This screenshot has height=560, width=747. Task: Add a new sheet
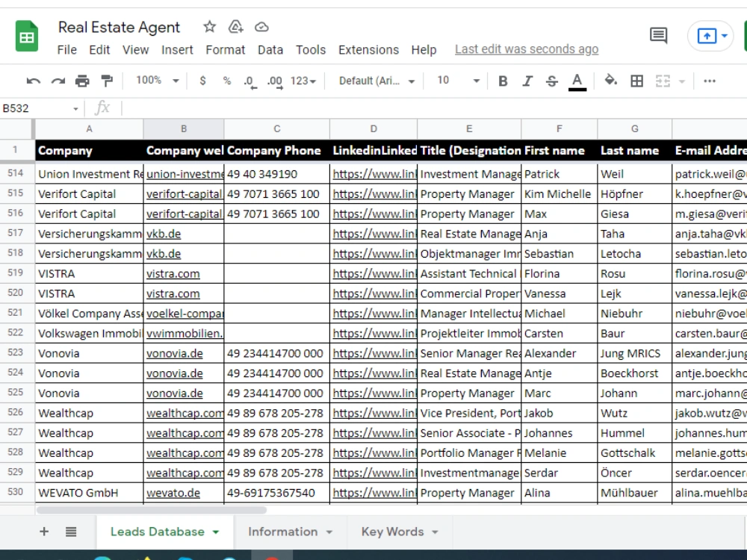pos(44,532)
